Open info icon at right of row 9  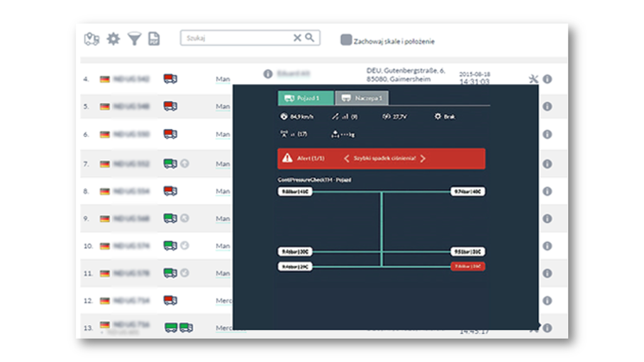tap(547, 218)
